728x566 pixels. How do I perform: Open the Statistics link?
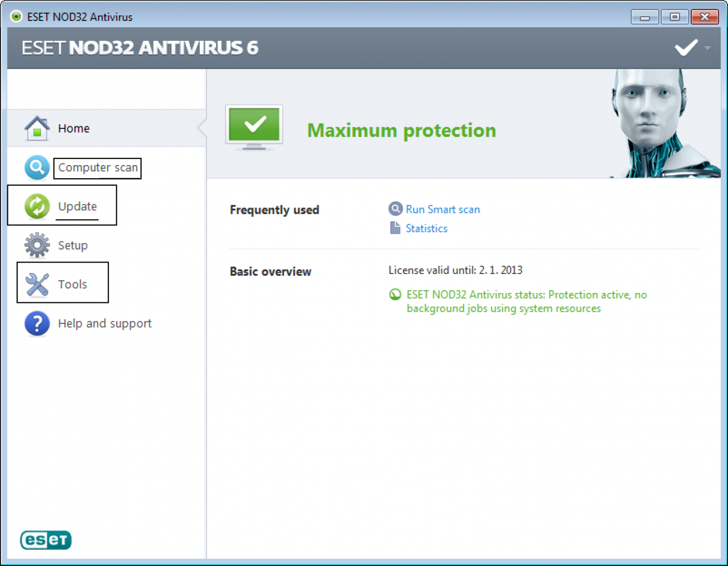click(426, 228)
